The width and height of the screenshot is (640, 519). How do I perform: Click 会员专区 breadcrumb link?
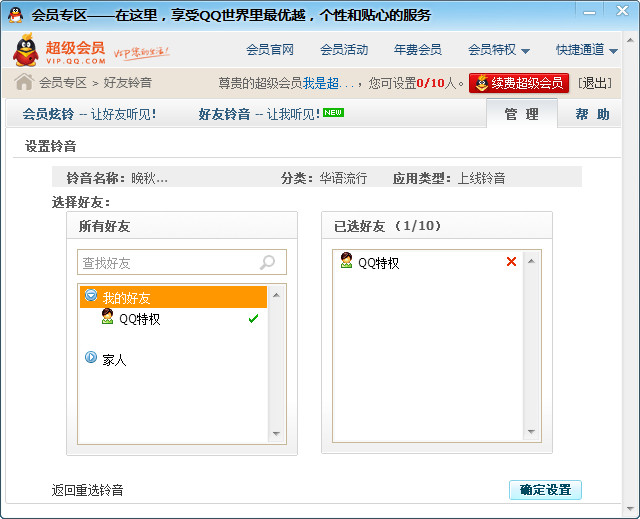[63, 82]
